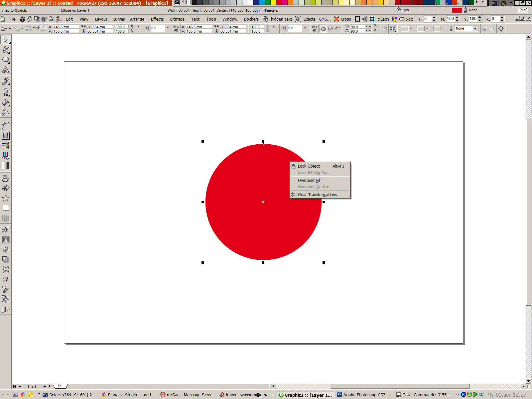The image size is (532, 399).
Task: Toggle counterclockwise arc direction radio
Action: (375, 30)
